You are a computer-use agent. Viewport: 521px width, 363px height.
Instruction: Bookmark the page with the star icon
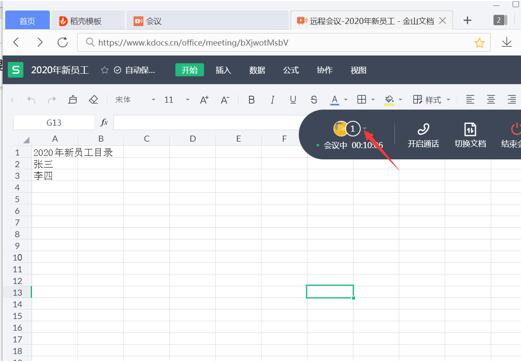click(x=479, y=43)
